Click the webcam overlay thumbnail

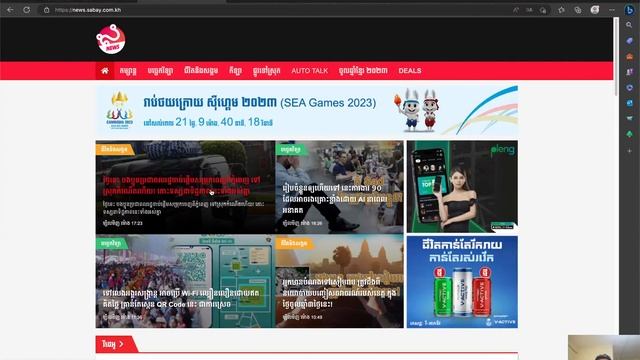pyautogui.click(x=604, y=347)
